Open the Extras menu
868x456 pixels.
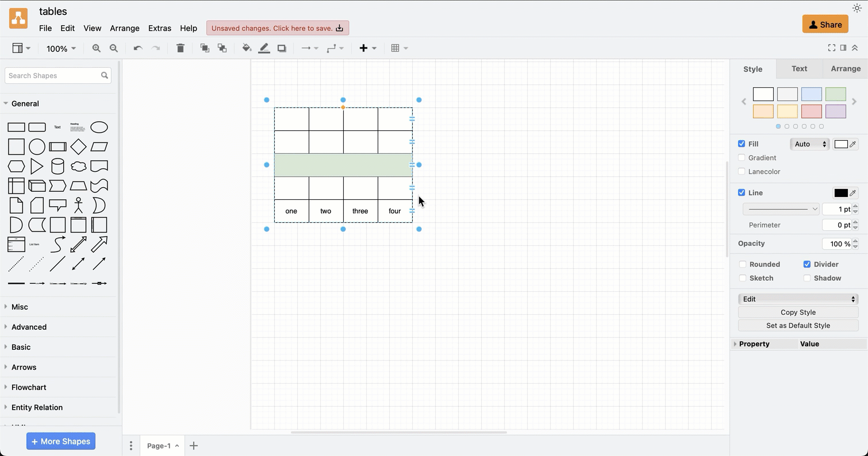(x=159, y=28)
